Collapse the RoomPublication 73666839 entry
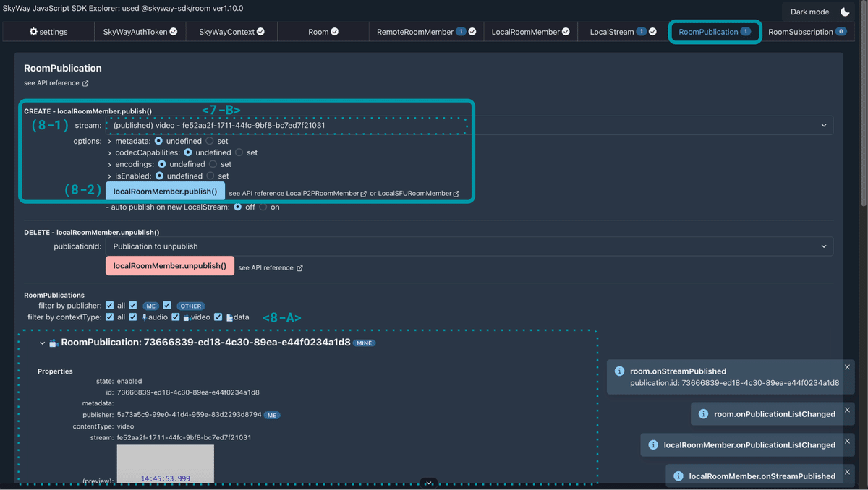Screen dimensions: 868x490 42,342
